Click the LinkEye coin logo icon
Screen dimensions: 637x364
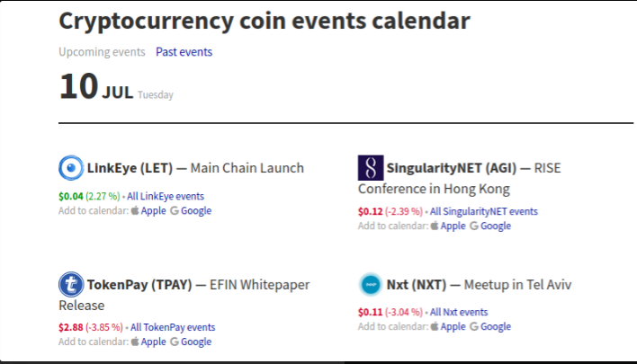(x=71, y=167)
